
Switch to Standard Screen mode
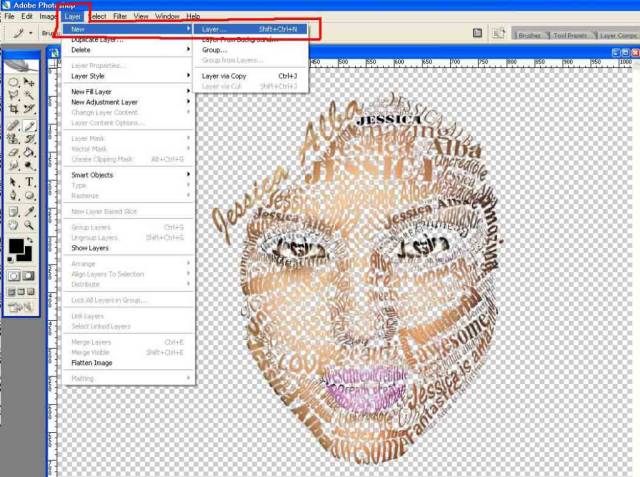(12, 292)
